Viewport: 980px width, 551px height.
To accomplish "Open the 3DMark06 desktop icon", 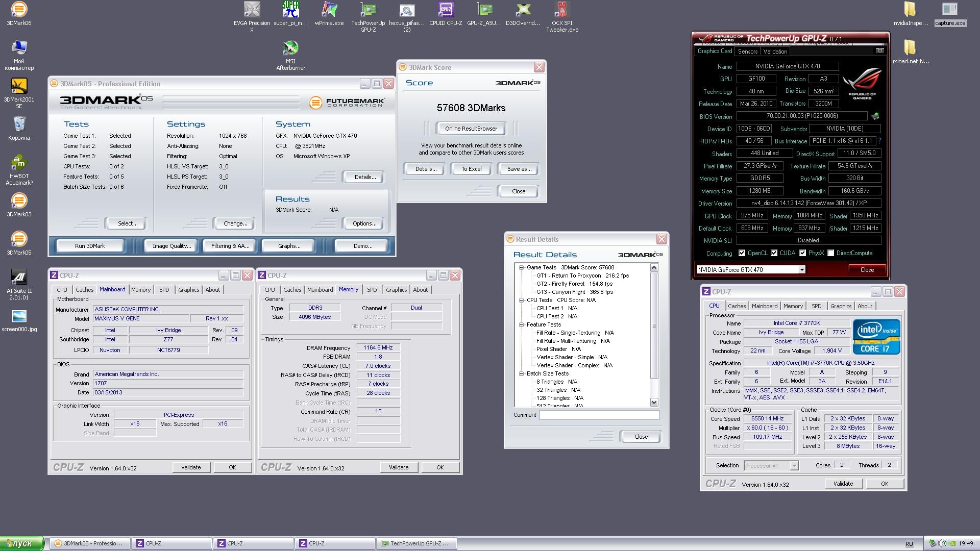I will point(19,14).
